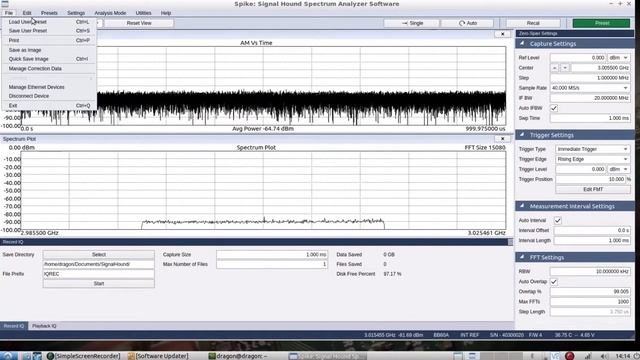Open the Analysis Mode menu
640x360 pixels.
click(110, 13)
